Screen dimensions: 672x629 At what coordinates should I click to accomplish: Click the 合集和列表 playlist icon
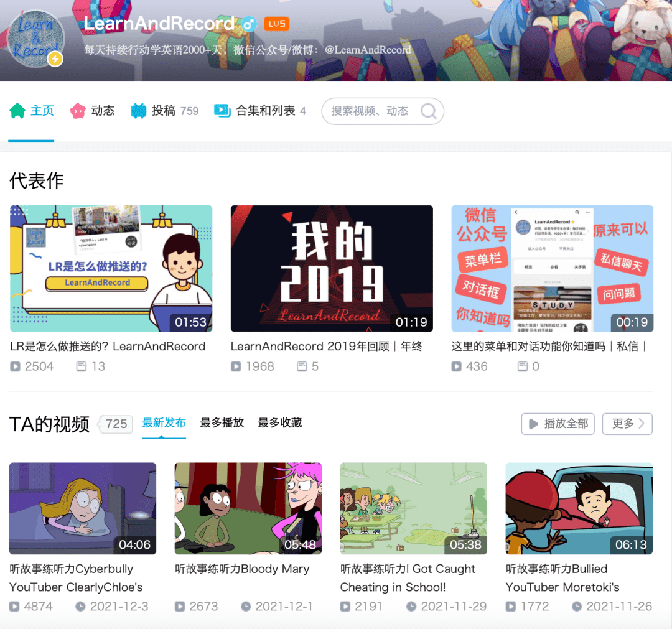222,111
